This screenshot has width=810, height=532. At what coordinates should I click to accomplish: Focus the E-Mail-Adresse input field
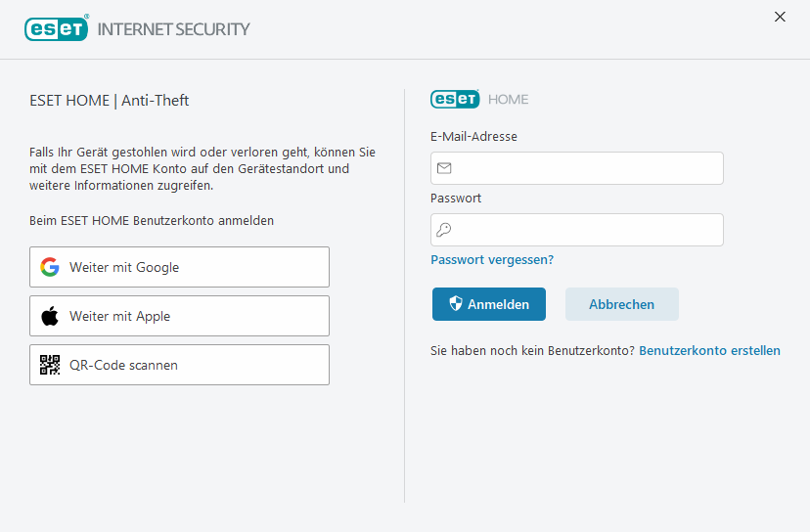[x=587, y=168]
